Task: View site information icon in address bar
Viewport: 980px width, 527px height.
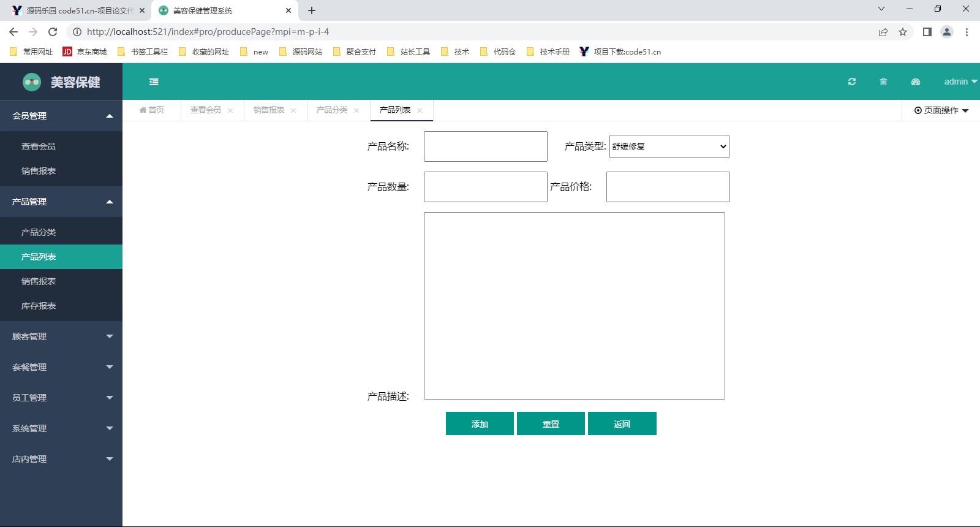Action: click(77, 32)
